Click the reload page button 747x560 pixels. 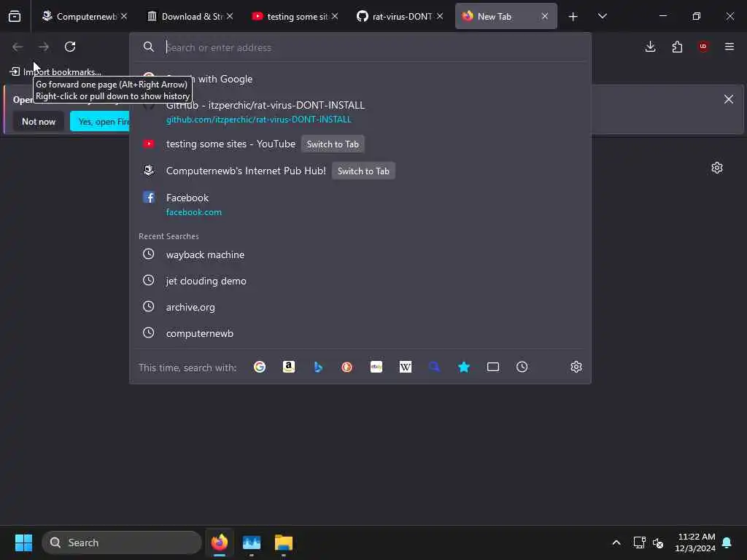pos(70,47)
